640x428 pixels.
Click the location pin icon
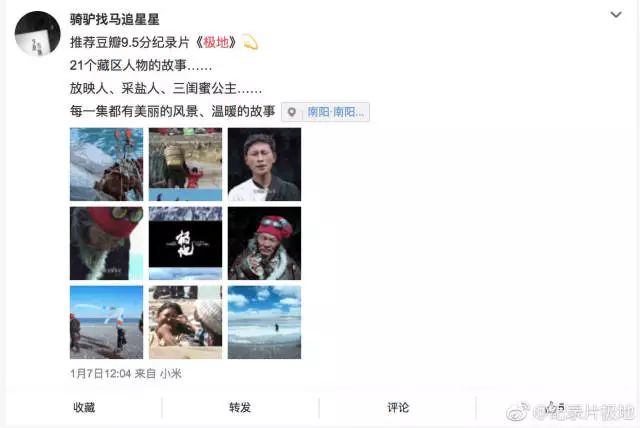click(292, 112)
